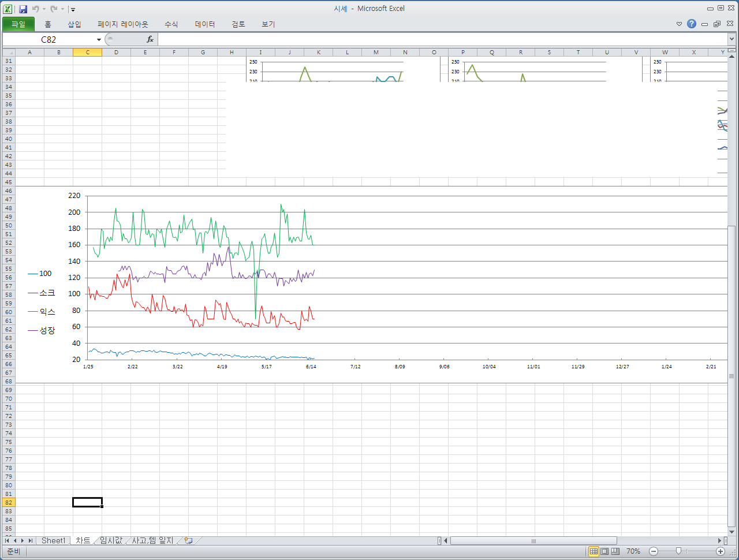The image size is (739, 560).
Task: Redo the last undone action
Action: [54, 9]
